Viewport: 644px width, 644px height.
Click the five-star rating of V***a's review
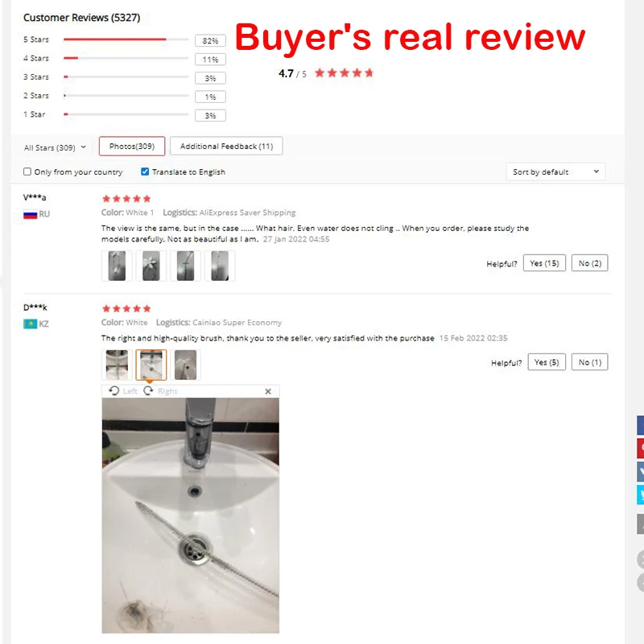126,199
